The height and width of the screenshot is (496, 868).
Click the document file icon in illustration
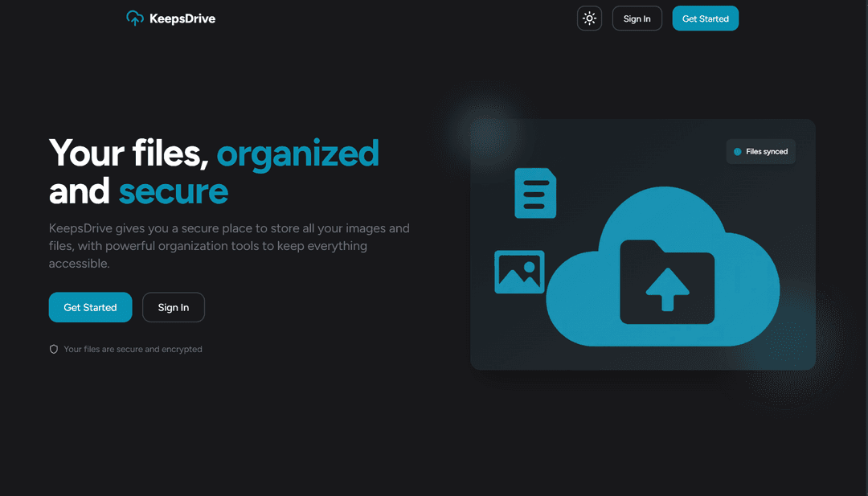[535, 193]
